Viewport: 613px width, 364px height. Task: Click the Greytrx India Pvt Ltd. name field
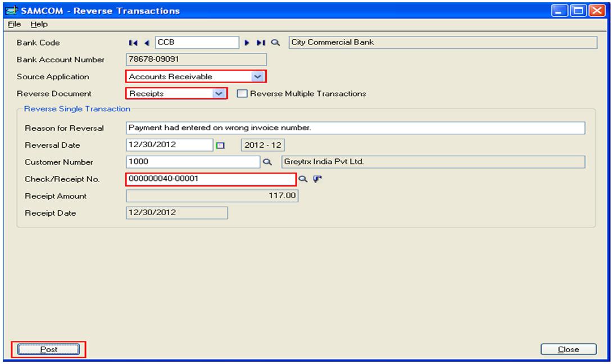click(433, 162)
